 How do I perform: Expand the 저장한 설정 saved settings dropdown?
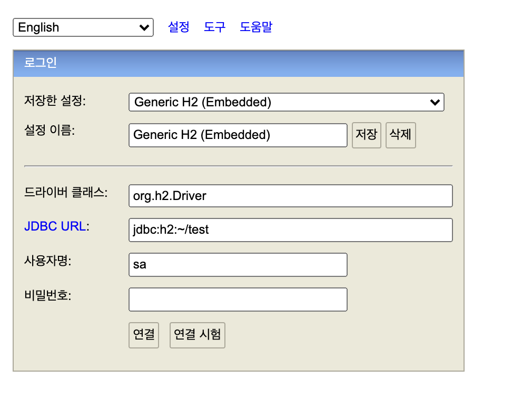coord(287,102)
